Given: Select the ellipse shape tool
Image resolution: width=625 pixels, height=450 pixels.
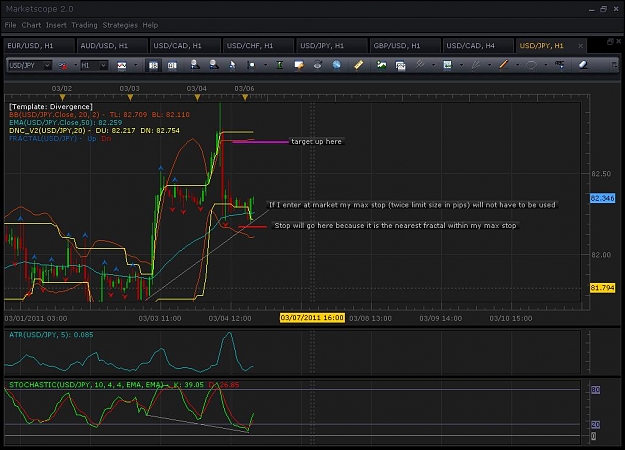Looking at the screenshot, I should 531,65.
